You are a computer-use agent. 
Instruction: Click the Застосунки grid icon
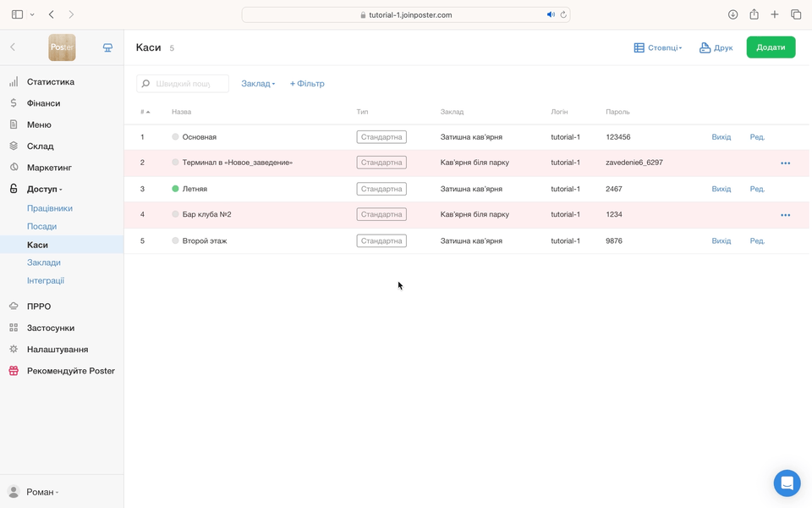coord(14,328)
